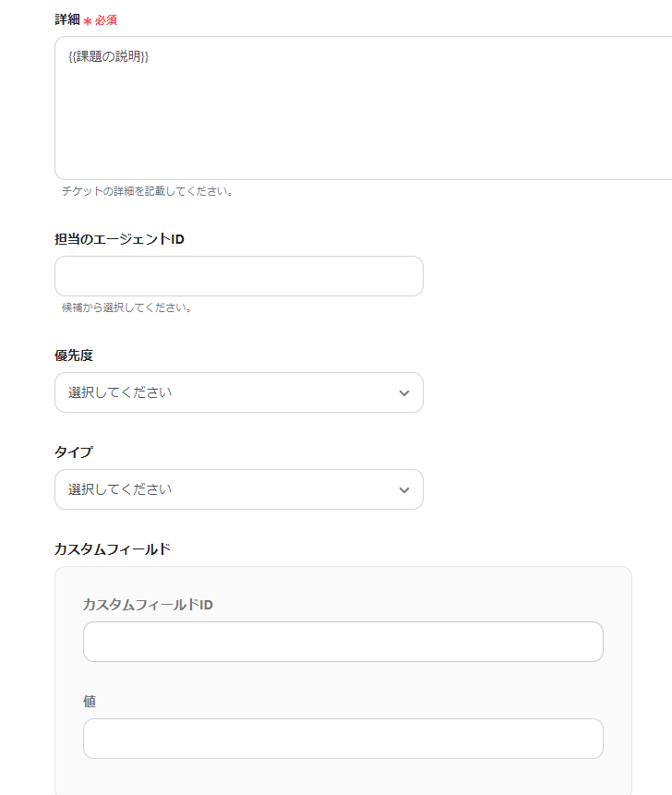
Task: Click the チケットの詳細を記載してください hint text
Action: (x=148, y=192)
